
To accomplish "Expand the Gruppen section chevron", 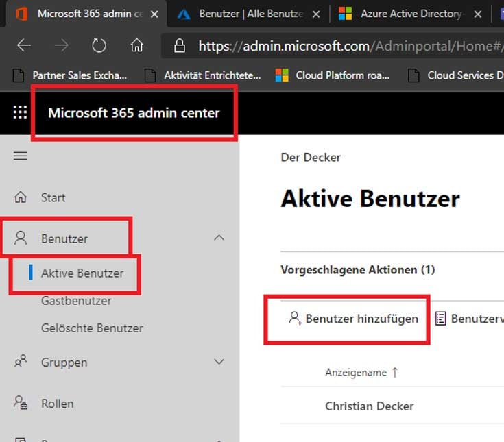I will tap(219, 362).
